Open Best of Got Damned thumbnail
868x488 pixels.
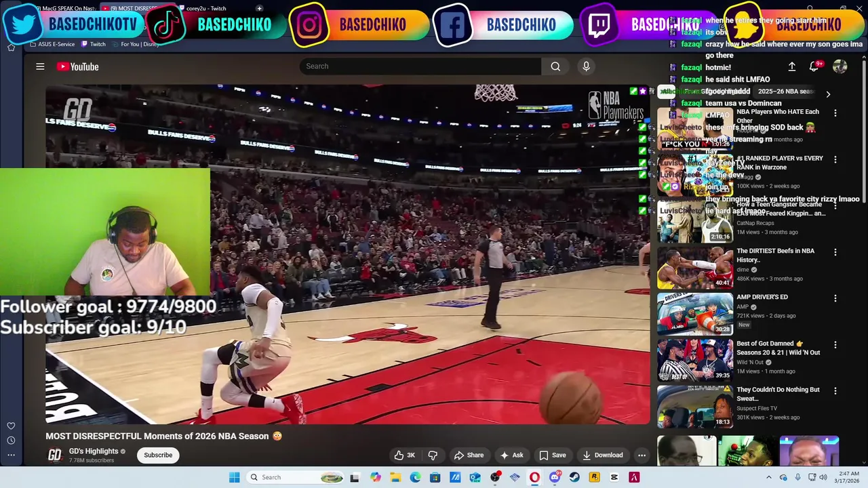tap(695, 361)
